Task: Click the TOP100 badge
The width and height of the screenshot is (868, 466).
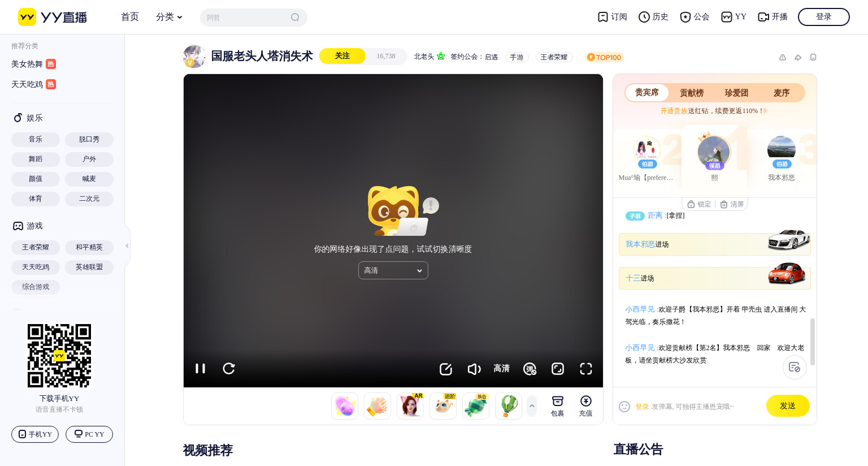Action: [x=604, y=57]
